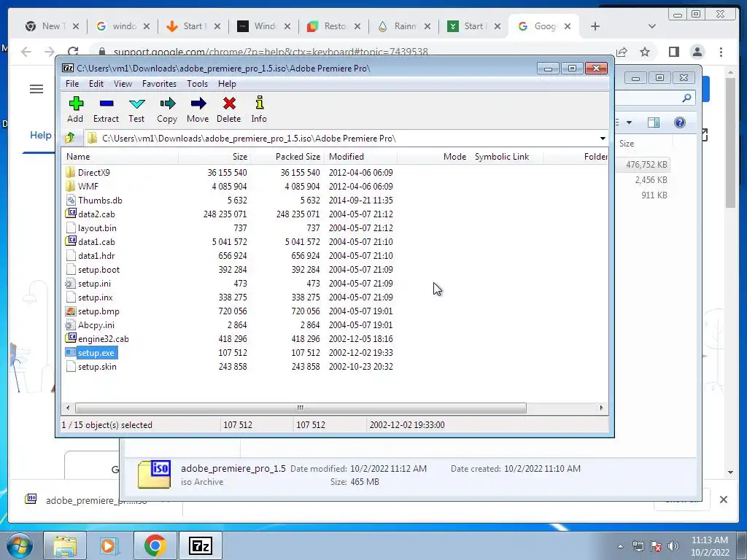Open the Help menu in 7-Zip
Viewport: 747px width, 560px height.
(x=227, y=84)
